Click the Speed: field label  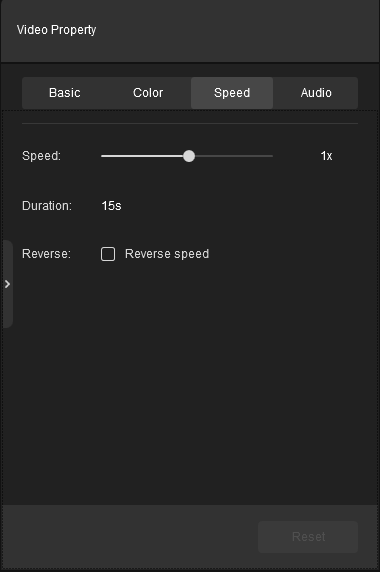pyautogui.click(x=42, y=156)
